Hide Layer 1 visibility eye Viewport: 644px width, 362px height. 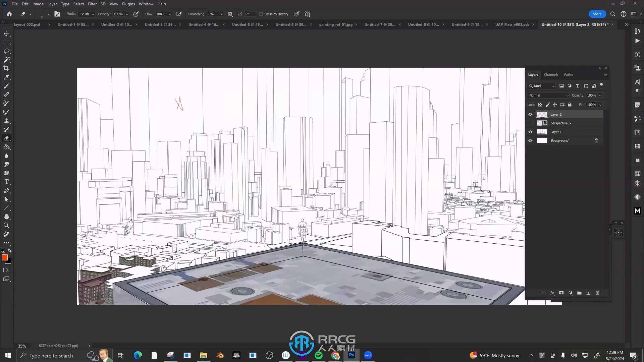point(530,132)
